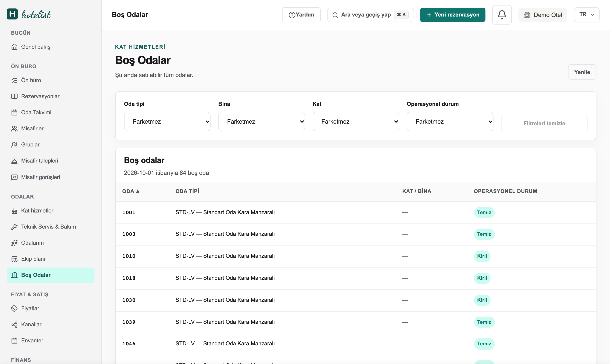Viewport: 610px width, 364px height.
Task: Click the OPERASYONEL DURUM column header
Action: point(505,191)
